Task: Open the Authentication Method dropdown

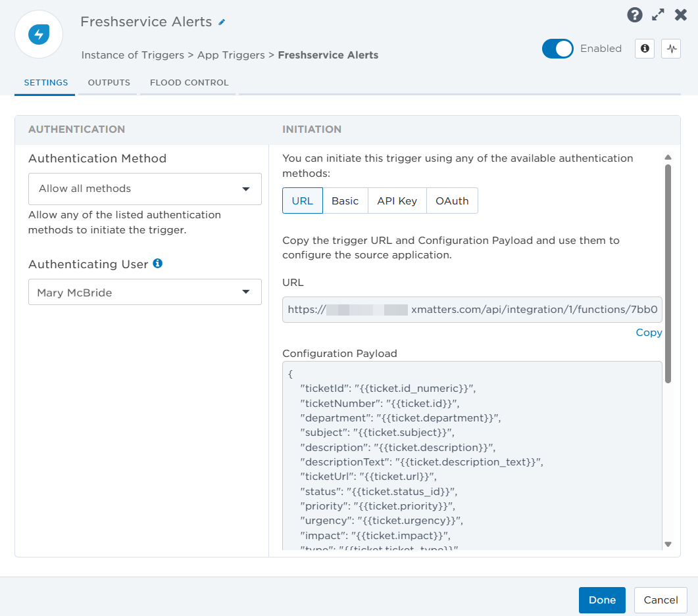Action: click(145, 189)
